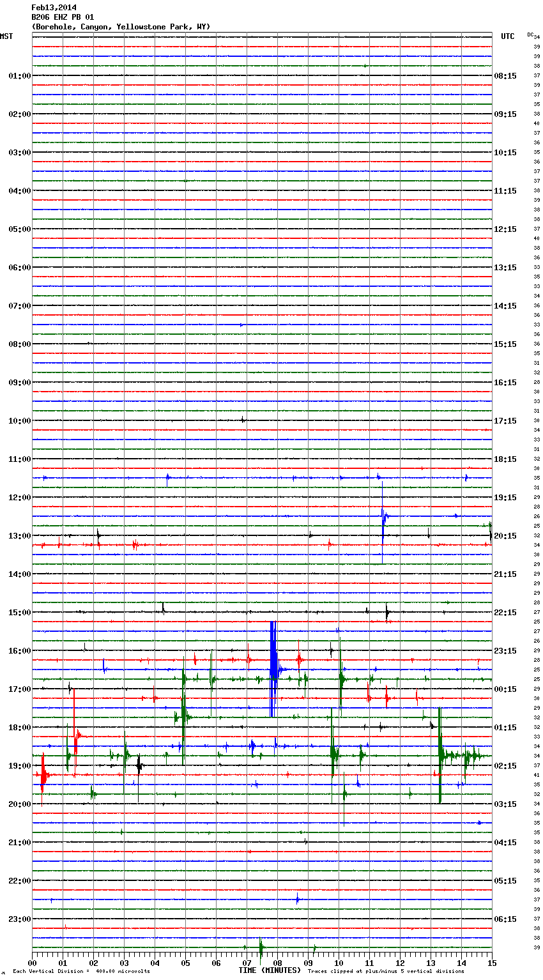Click the 02:15 UTC time label
The height and width of the screenshot is (980, 543).
[505, 766]
